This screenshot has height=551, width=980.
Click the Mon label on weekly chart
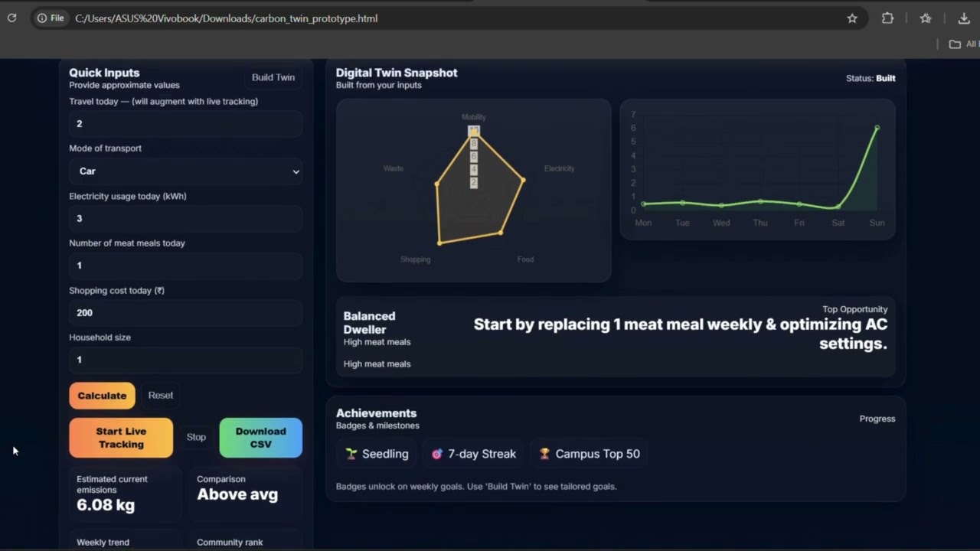point(643,223)
